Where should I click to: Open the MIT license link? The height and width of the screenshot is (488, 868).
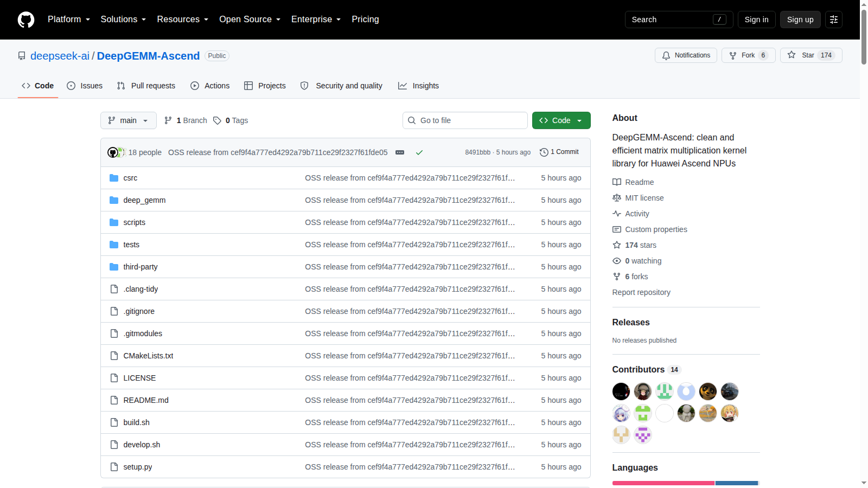(x=638, y=198)
